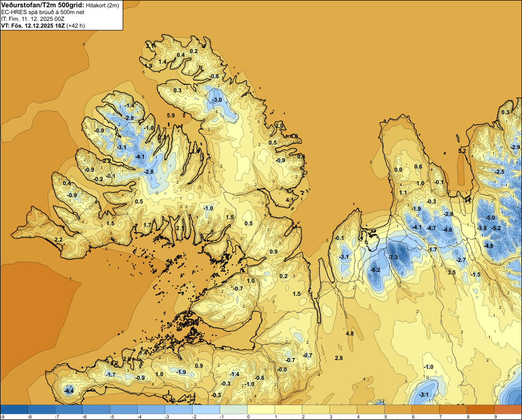Select the 2.6 temperature value

coord(127,359)
